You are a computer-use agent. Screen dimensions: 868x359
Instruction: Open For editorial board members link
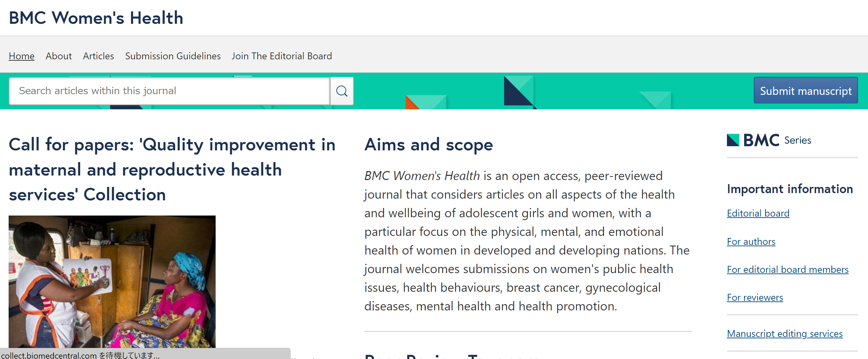point(788,270)
